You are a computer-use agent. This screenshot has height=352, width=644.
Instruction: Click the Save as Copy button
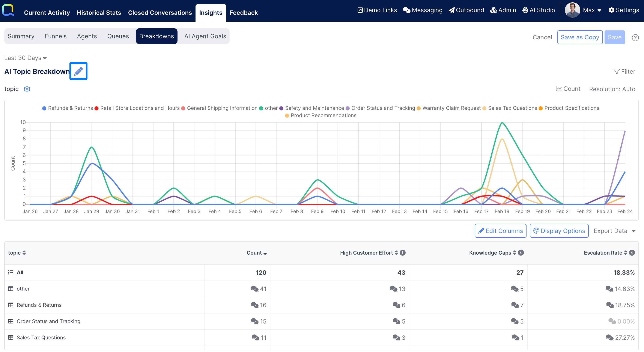(579, 37)
